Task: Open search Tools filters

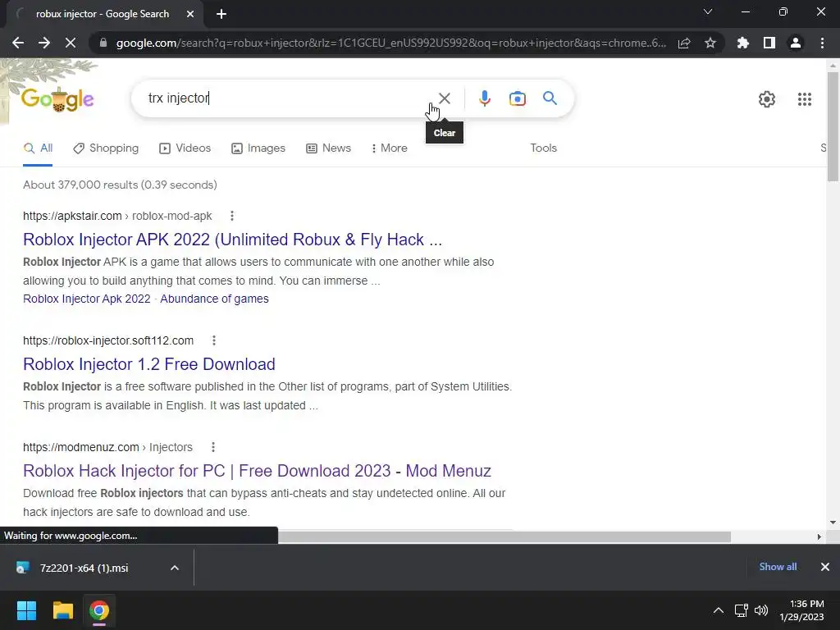Action: click(543, 148)
